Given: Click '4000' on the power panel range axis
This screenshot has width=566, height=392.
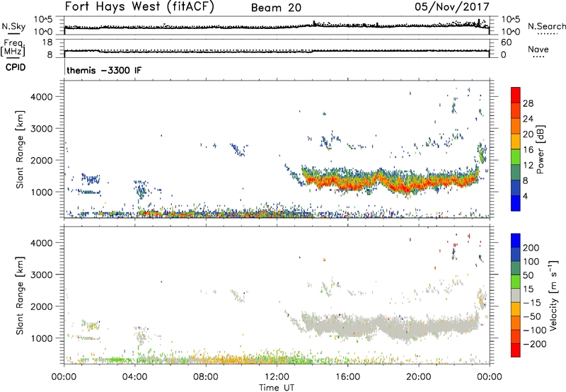Looking at the screenshot, I should [x=42, y=97].
